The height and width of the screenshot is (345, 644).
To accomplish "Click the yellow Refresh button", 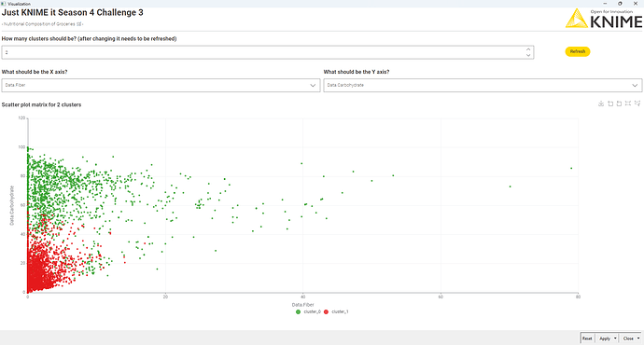I will pos(578,51).
